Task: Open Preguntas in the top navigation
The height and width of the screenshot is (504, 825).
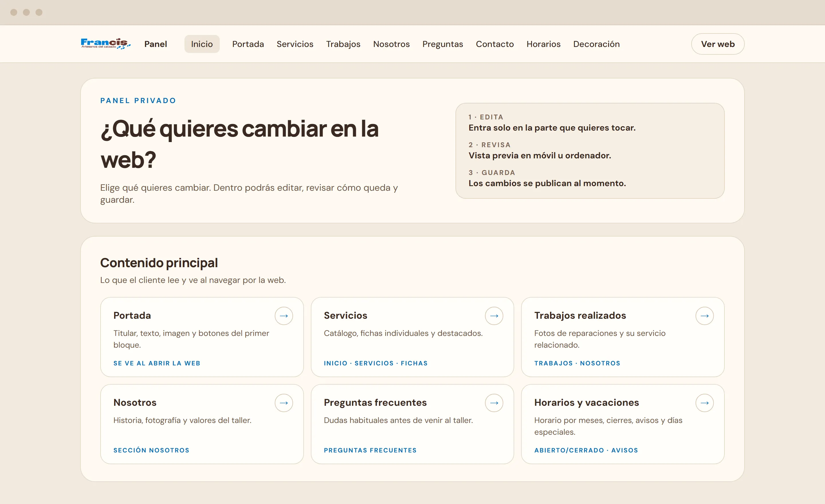Action: pyautogui.click(x=443, y=44)
